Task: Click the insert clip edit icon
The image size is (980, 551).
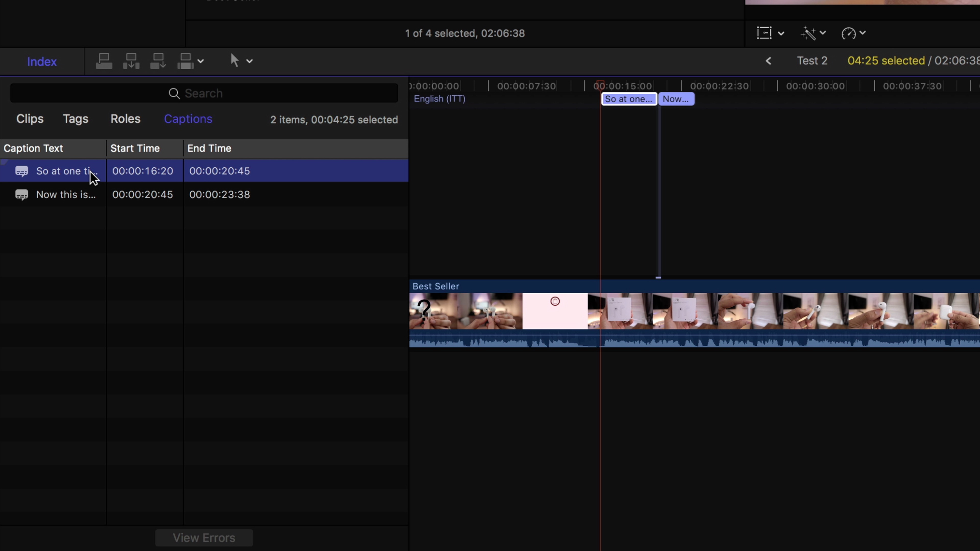Action: click(131, 61)
